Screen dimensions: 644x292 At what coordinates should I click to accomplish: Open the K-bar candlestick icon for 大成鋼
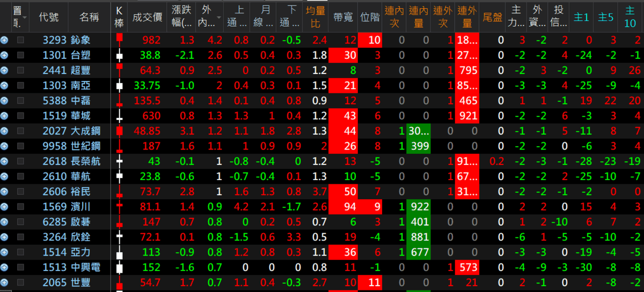click(120, 131)
